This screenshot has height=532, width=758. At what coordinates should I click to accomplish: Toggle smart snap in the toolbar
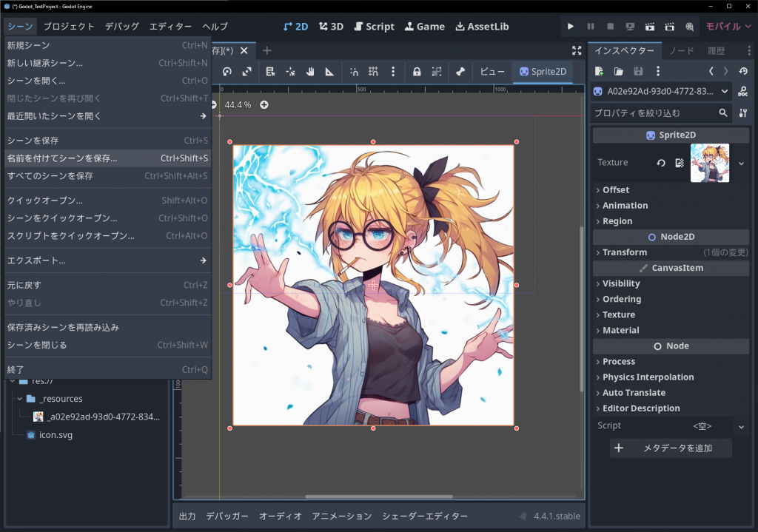point(355,72)
